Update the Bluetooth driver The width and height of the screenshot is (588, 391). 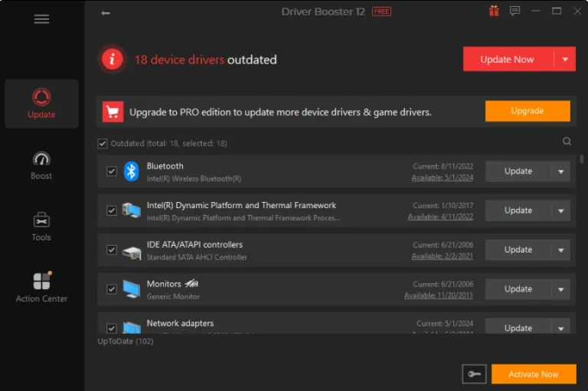518,171
